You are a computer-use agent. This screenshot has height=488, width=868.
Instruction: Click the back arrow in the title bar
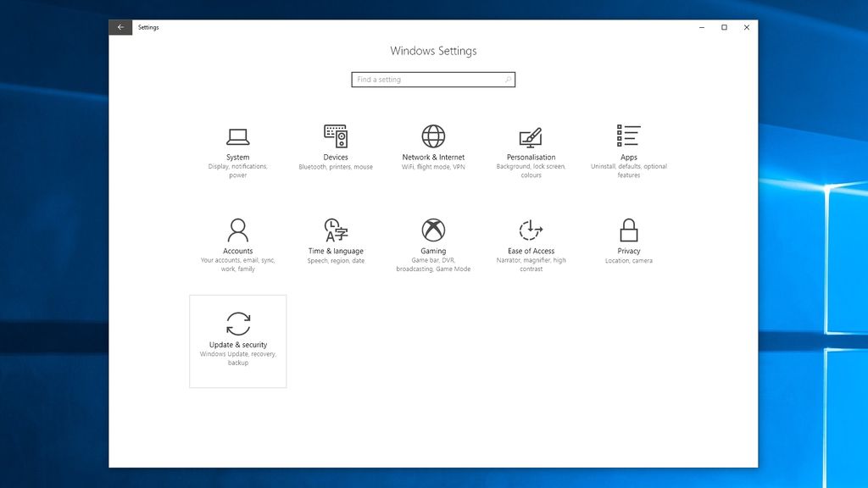(120, 26)
